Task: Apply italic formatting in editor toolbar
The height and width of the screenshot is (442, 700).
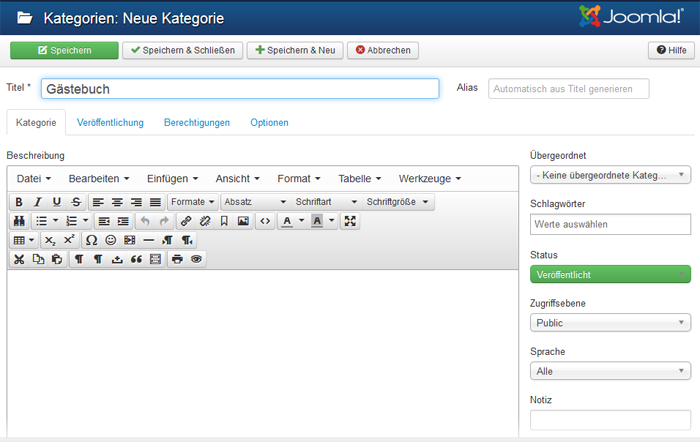Action: click(x=38, y=202)
